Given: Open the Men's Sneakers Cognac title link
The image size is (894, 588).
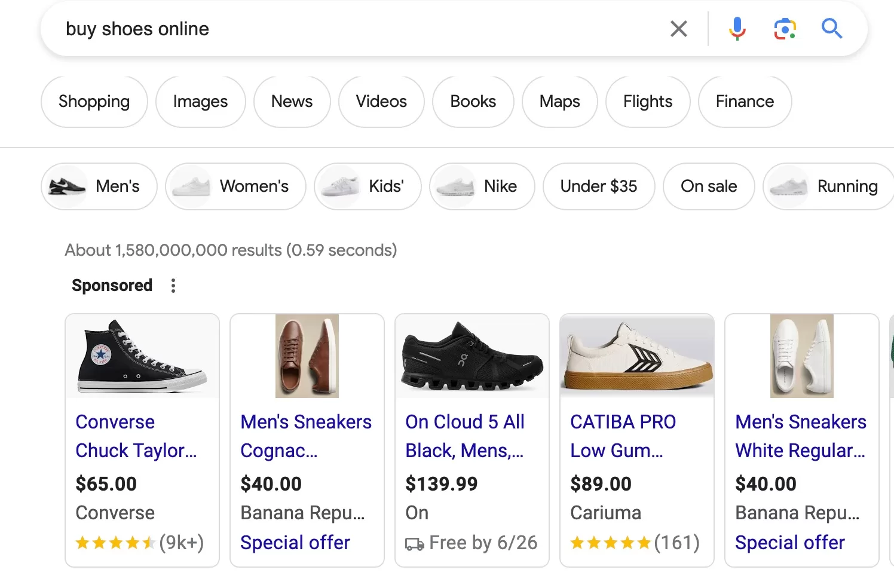Looking at the screenshot, I should tap(306, 436).
